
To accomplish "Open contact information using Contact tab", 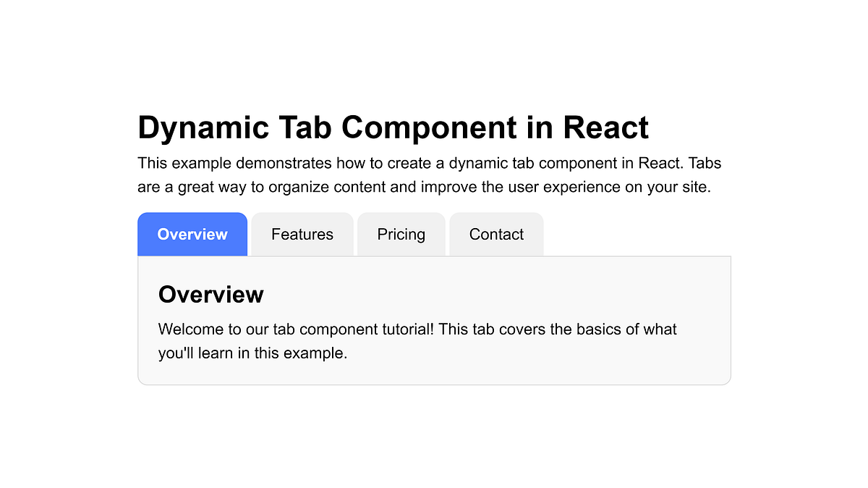I will coord(496,234).
